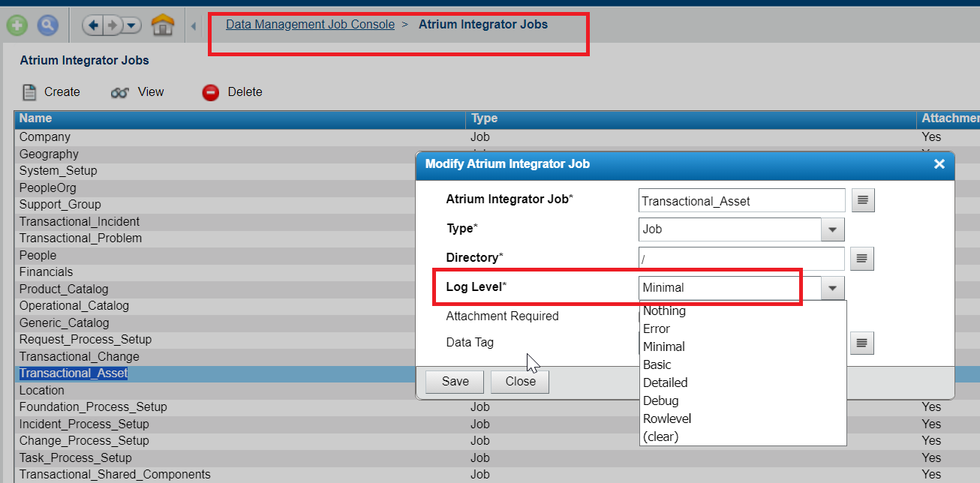Image resolution: width=980 pixels, height=483 pixels.
Task: Open menu icon beside Directory field
Action: (862, 259)
